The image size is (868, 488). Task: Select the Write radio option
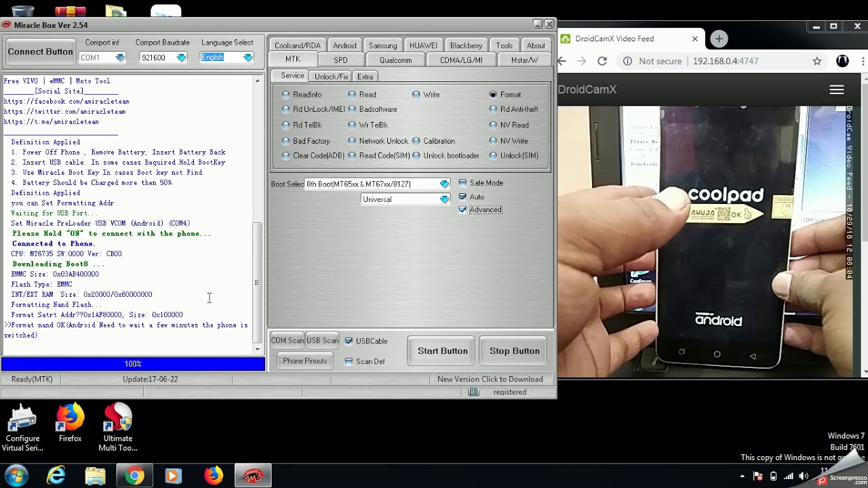click(427, 94)
